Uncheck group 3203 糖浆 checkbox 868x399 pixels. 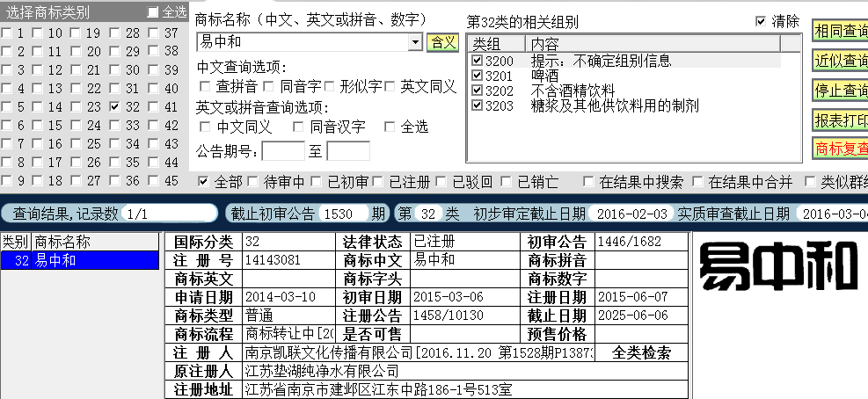(x=478, y=105)
